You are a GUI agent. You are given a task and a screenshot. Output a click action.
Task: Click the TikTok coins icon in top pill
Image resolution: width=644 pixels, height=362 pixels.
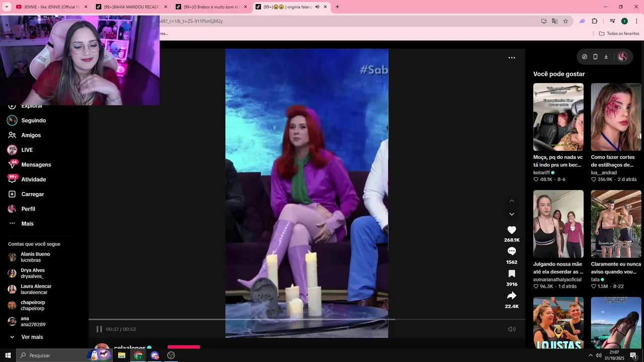click(x=585, y=57)
